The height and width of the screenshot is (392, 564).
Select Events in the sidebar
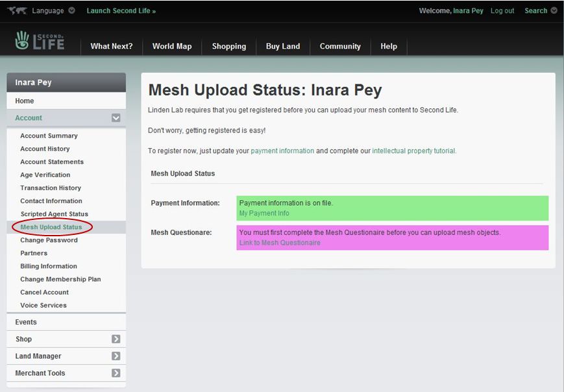click(x=26, y=322)
